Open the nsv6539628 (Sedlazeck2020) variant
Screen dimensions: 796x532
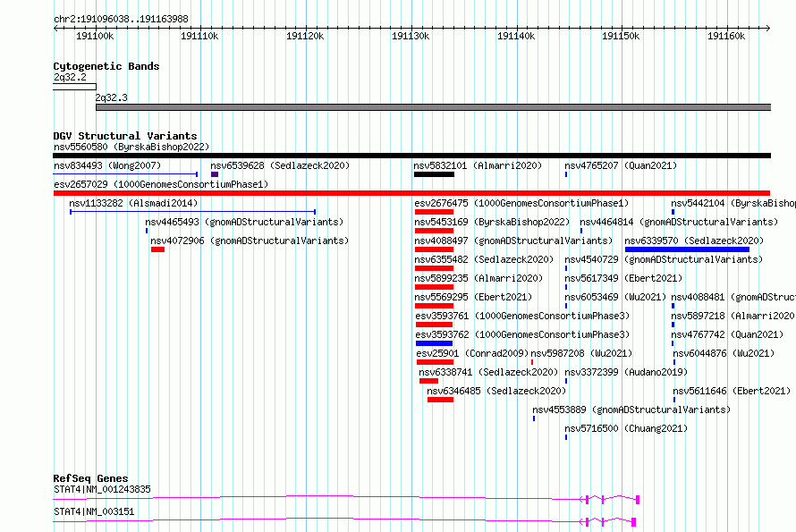point(280,166)
